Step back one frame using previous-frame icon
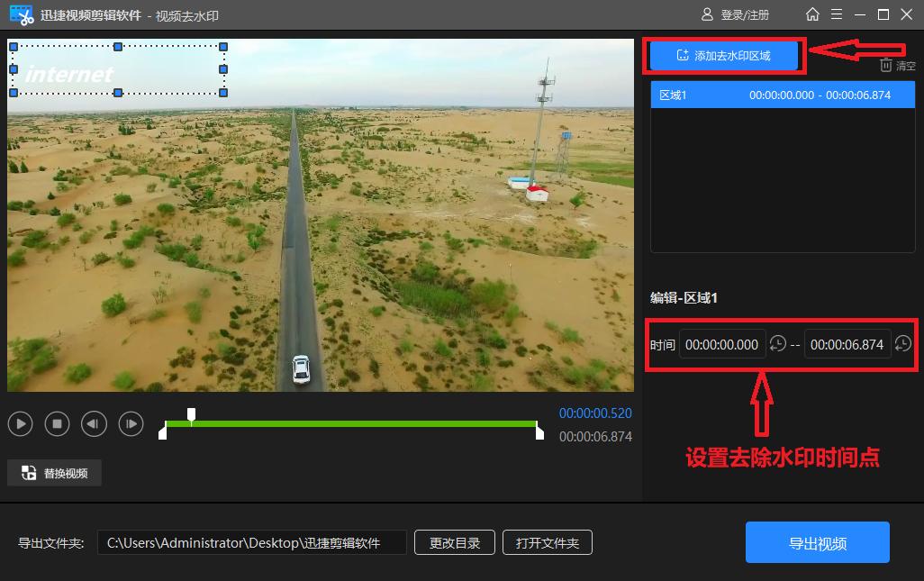Viewport: 924px width, 581px height. (x=94, y=423)
